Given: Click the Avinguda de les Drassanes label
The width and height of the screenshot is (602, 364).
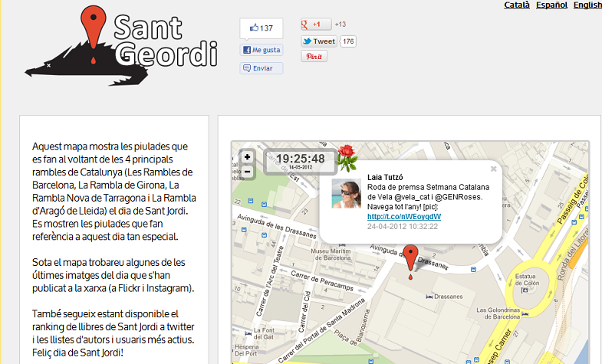Looking at the screenshot, I should tap(276, 226).
